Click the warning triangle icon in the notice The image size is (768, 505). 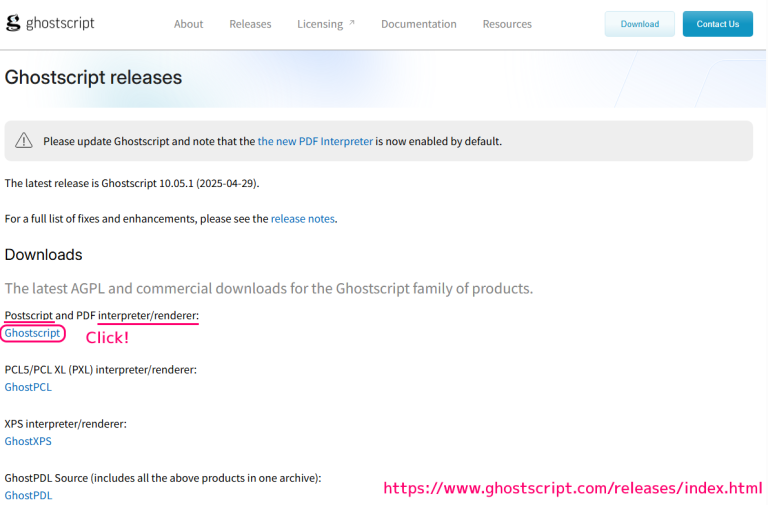[x=24, y=142]
